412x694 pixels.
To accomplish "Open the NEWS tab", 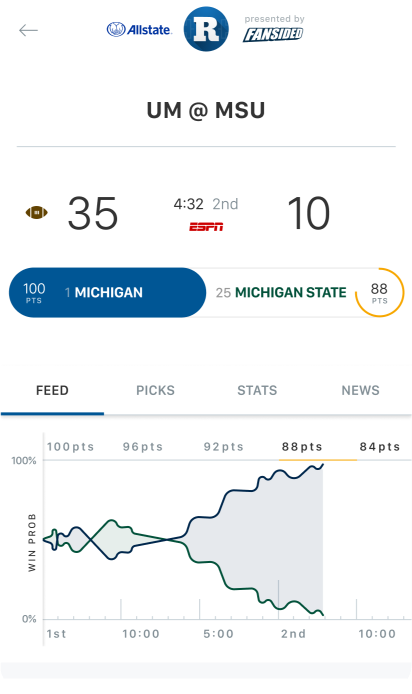I will click(360, 390).
